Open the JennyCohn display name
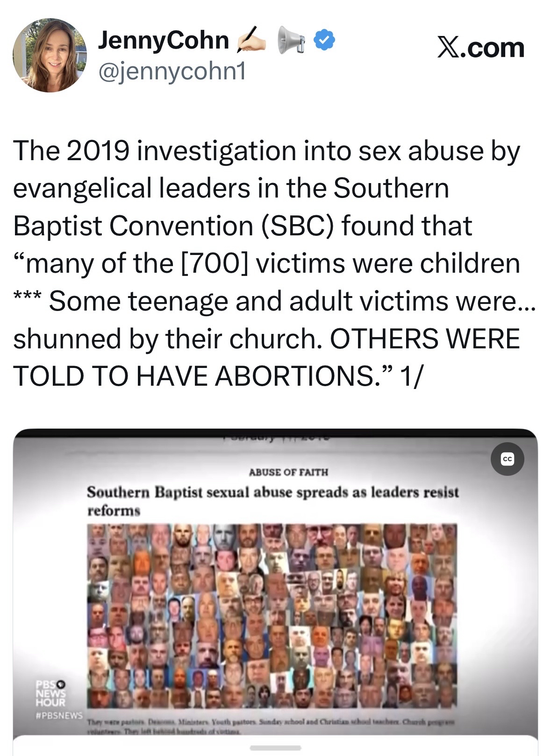The image size is (551, 756). click(x=163, y=41)
